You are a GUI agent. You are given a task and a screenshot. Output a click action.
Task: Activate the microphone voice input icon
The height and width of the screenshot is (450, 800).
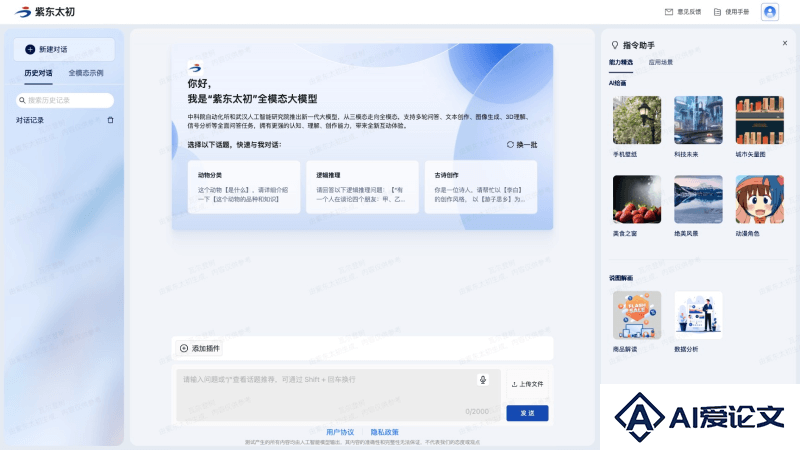(483, 380)
